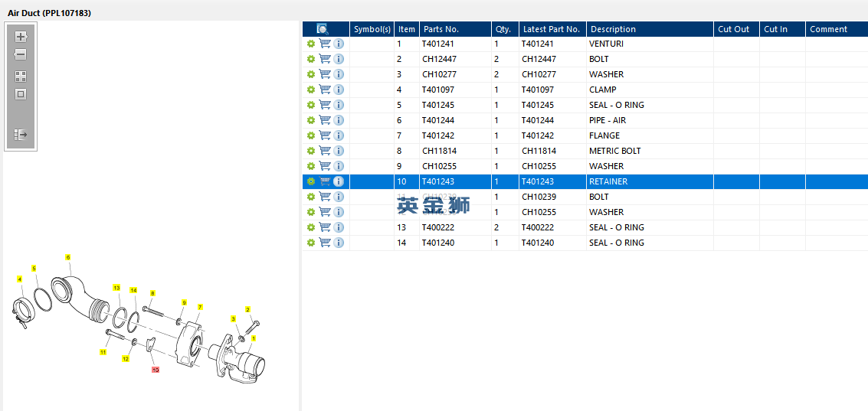Click gear icon in T401240 row

310,243
